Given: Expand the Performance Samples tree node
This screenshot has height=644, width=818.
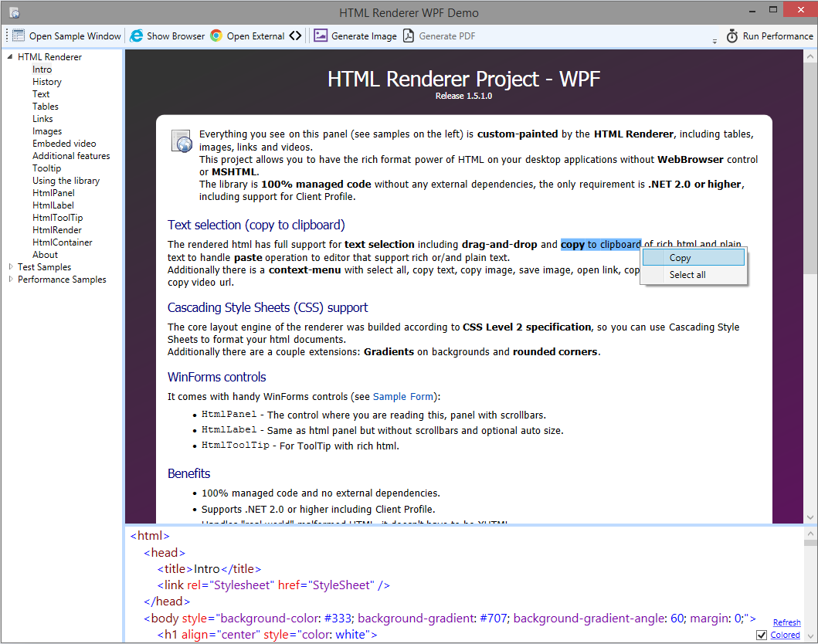Looking at the screenshot, I should [x=10, y=280].
